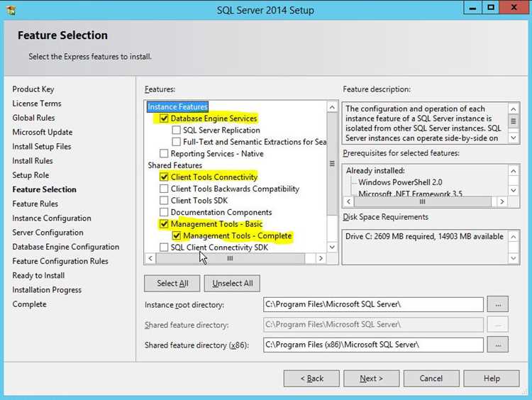Click features list horizontal scrollbar thumb

[x=230, y=259]
